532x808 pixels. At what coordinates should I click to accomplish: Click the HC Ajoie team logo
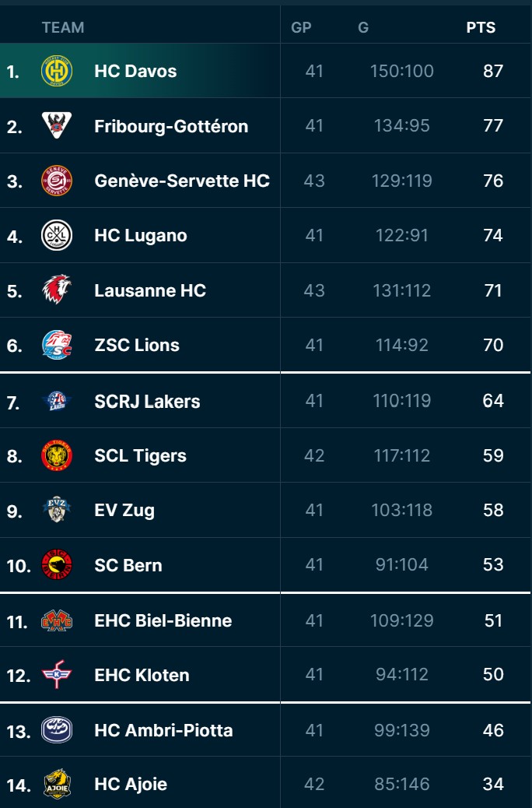pyautogui.click(x=57, y=784)
